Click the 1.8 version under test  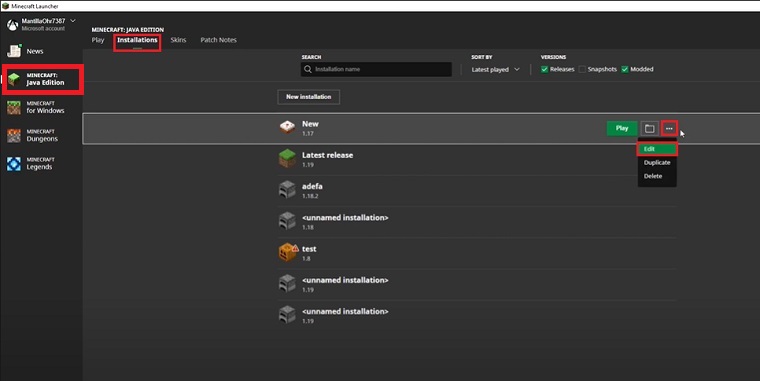[x=306, y=259]
